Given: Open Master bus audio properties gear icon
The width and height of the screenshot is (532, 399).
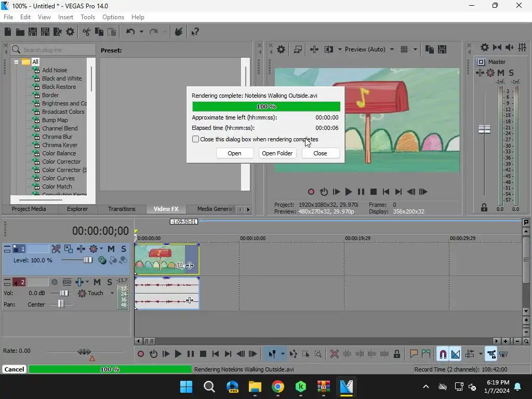Looking at the screenshot, I should [485, 47].
